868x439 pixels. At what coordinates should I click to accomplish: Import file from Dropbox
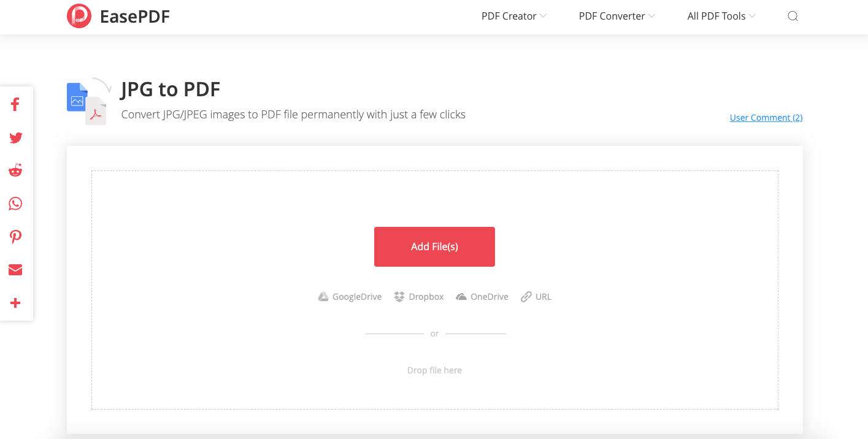coord(419,297)
